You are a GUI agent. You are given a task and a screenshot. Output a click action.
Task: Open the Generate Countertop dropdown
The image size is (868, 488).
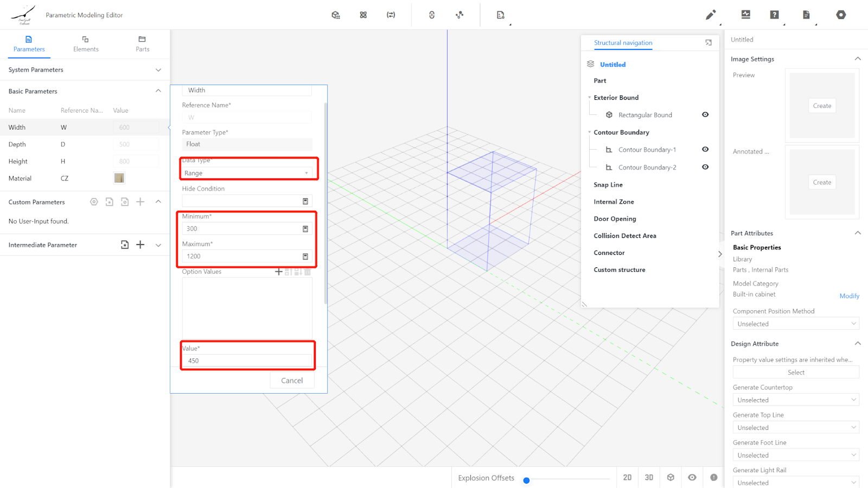click(795, 400)
